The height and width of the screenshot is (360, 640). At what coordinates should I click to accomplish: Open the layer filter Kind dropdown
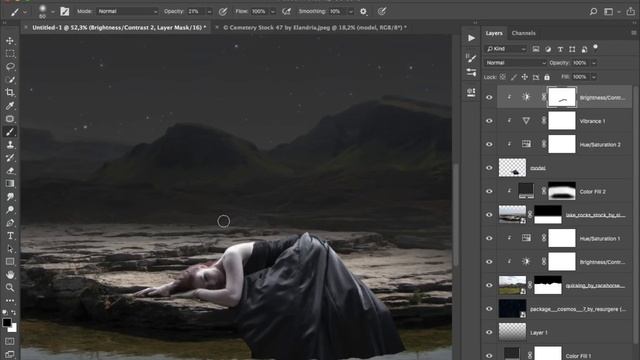[x=506, y=49]
